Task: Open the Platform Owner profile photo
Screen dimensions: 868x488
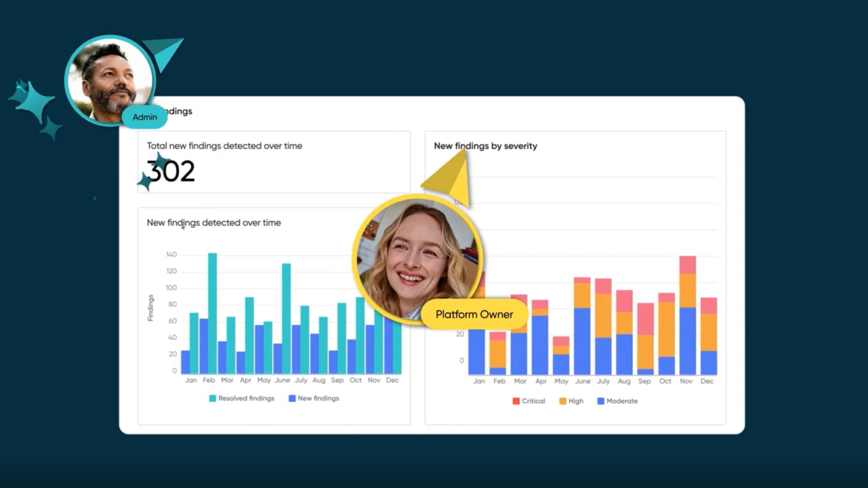Action: tap(418, 259)
